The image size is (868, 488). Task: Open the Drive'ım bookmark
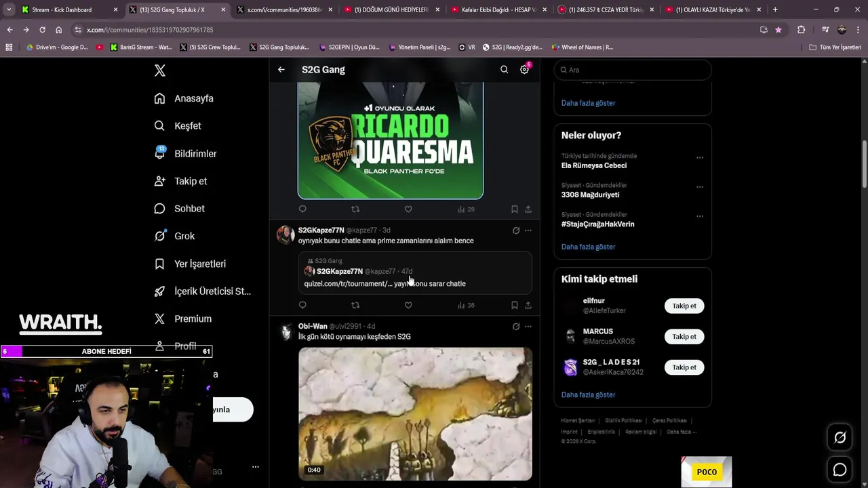click(57, 47)
